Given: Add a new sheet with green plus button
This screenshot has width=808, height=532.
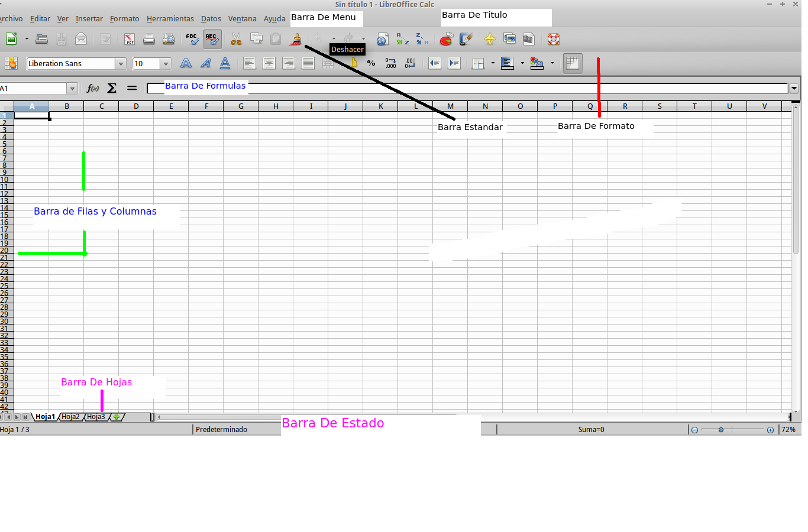Looking at the screenshot, I should pos(117,417).
